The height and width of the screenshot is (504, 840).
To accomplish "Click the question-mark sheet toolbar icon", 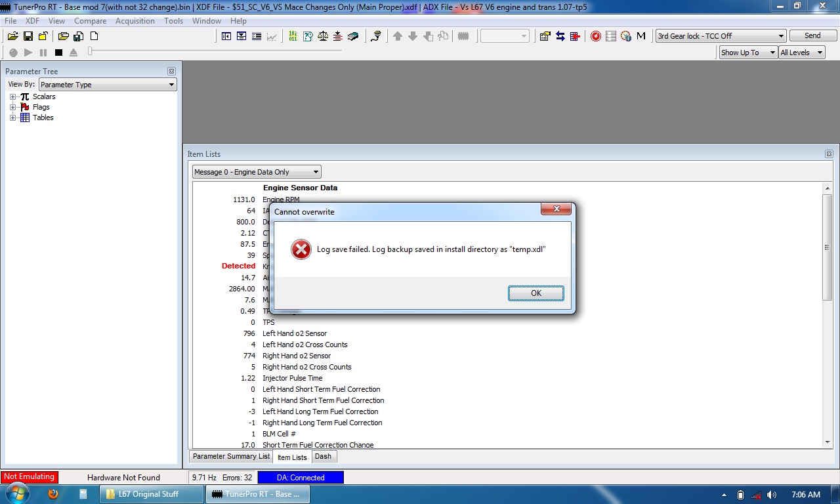I will pos(308,36).
